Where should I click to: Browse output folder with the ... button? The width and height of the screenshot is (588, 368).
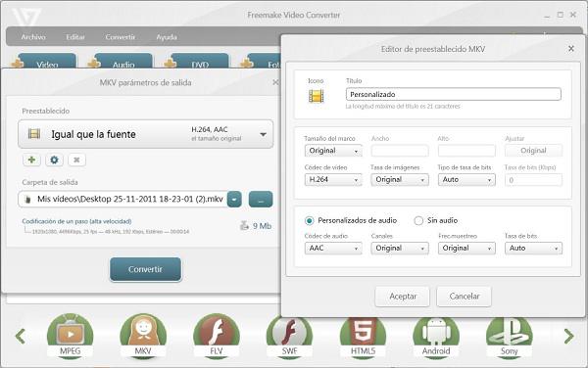coord(261,199)
